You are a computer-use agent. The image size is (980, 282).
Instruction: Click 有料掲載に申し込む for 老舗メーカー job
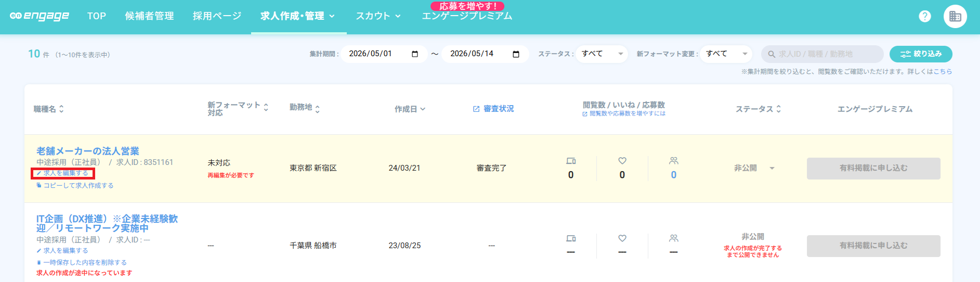pos(873,168)
